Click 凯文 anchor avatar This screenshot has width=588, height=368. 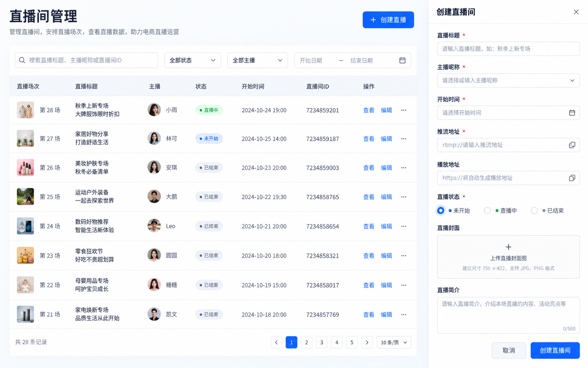pyautogui.click(x=154, y=314)
